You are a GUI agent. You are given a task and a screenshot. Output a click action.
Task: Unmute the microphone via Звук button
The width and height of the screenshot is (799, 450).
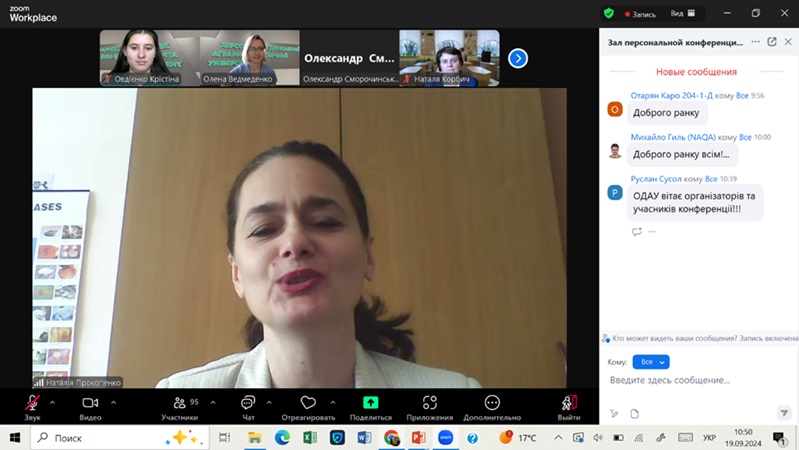pyautogui.click(x=33, y=403)
